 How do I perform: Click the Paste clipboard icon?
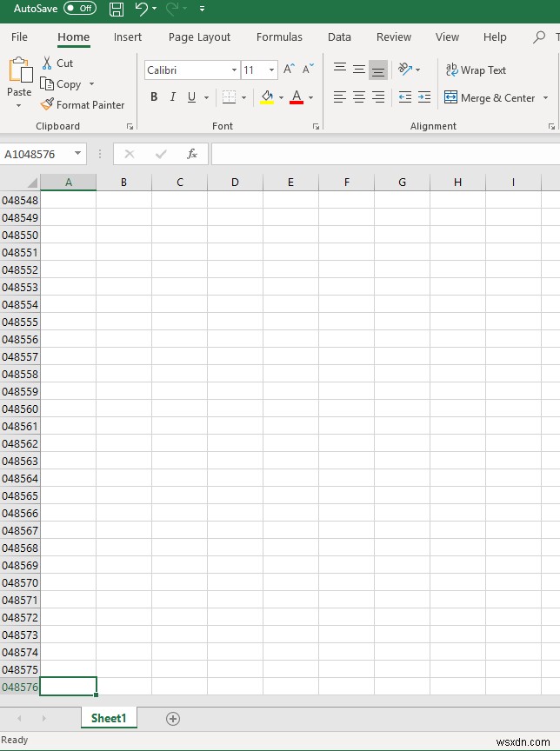pyautogui.click(x=20, y=70)
